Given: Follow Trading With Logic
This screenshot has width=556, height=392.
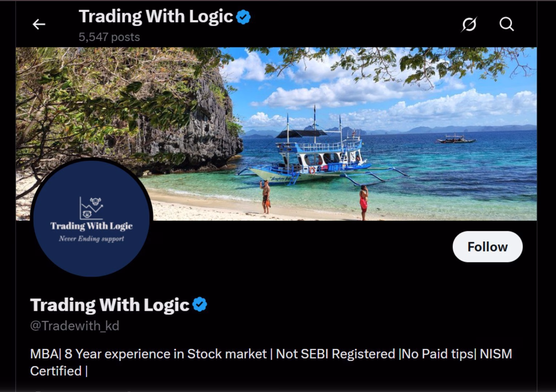Looking at the screenshot, I should [487, 247].
